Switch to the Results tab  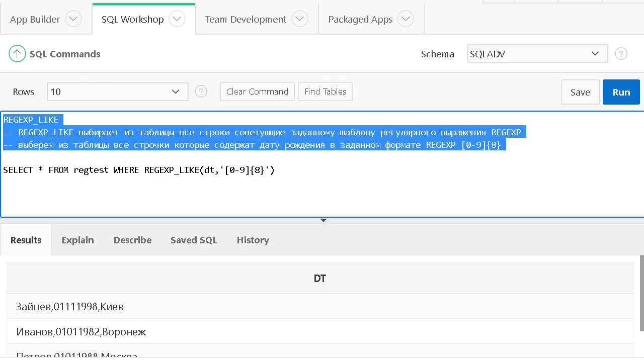[x=26, y=240]
